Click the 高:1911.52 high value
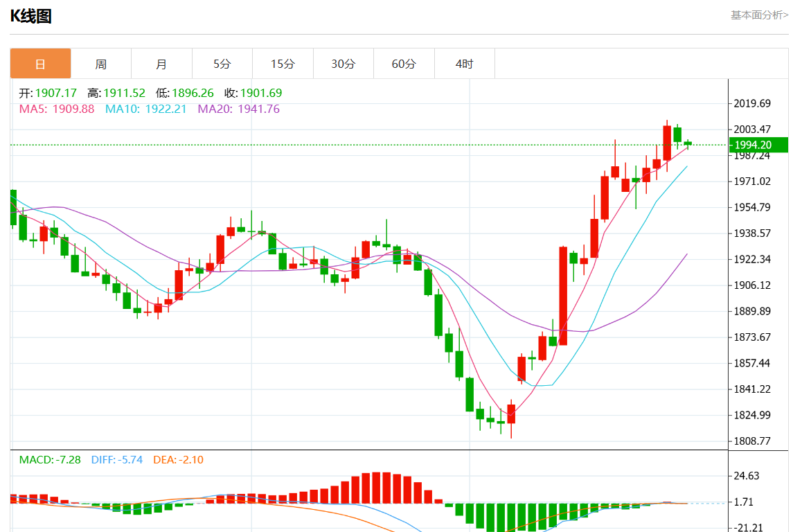802x532 pixels. [x=116, y=93]
